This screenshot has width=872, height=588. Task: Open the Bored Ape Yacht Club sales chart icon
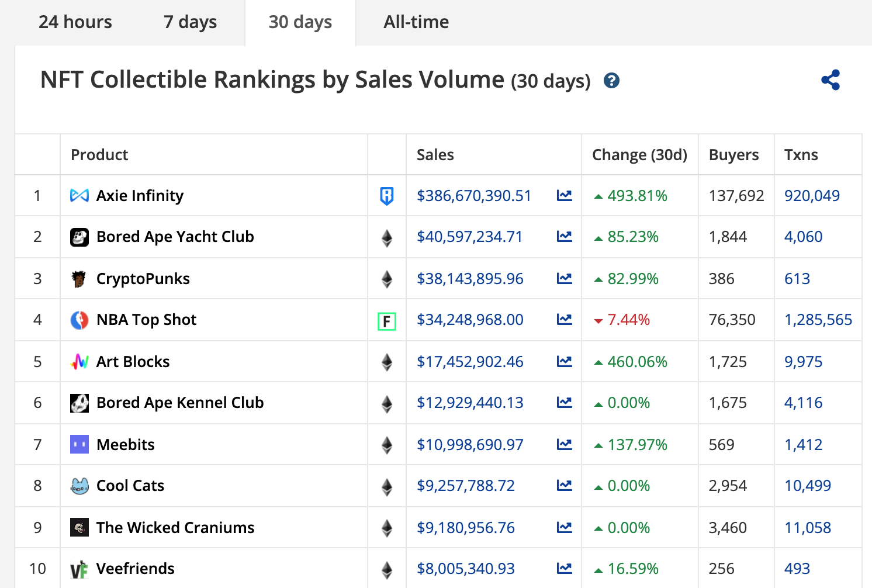coord(565,236)
